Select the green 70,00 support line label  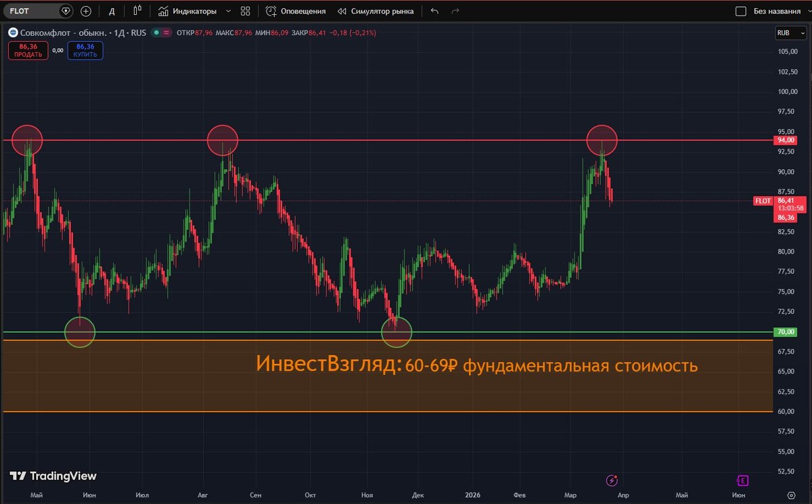click(786, 332)
